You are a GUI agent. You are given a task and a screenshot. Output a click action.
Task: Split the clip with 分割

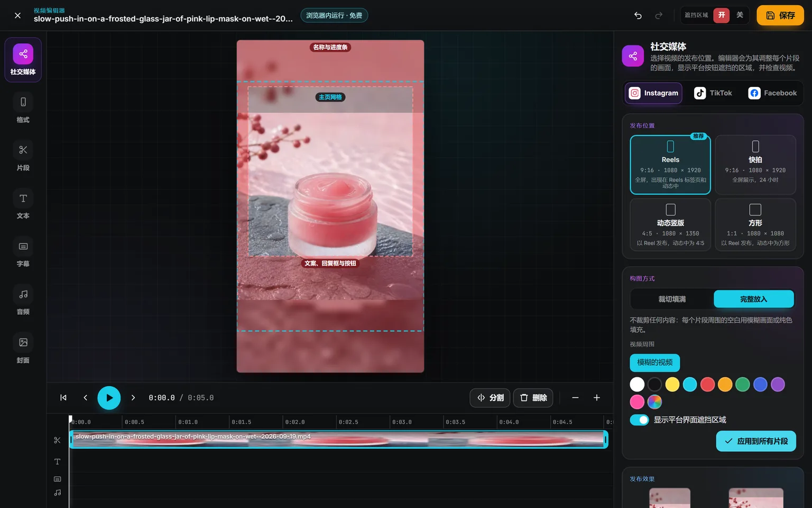(x=490, y=398)
